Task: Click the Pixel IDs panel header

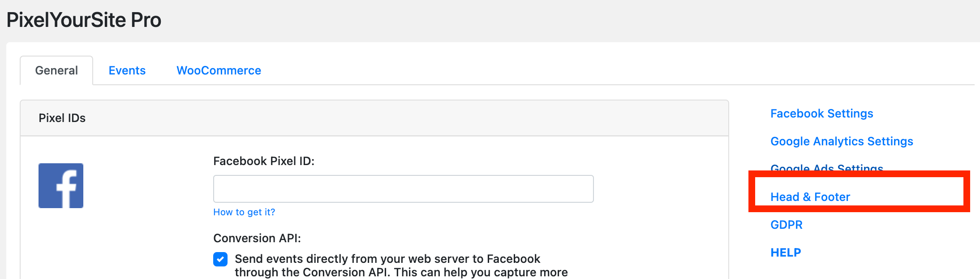Action: point(374,118)
